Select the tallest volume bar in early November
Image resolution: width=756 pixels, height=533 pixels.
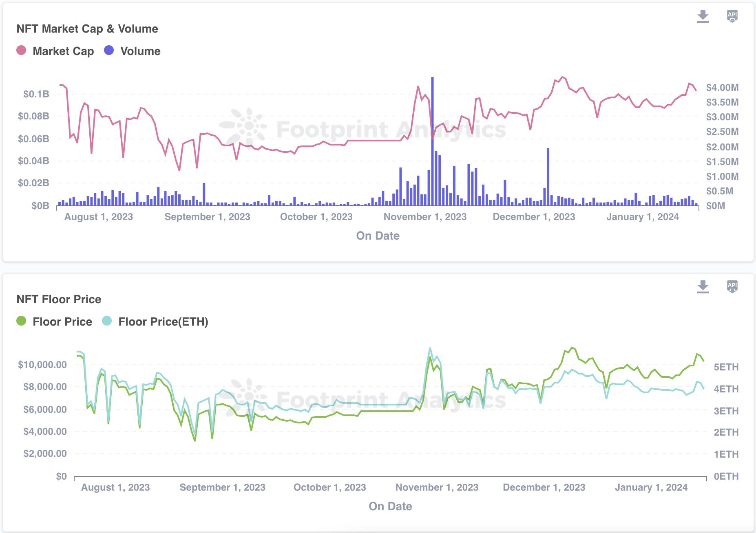click(x=432, y=143)
